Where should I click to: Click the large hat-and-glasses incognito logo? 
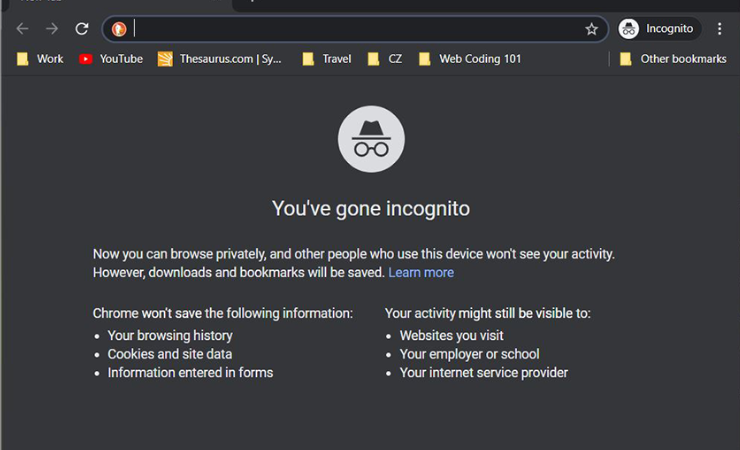coord(371,139)
